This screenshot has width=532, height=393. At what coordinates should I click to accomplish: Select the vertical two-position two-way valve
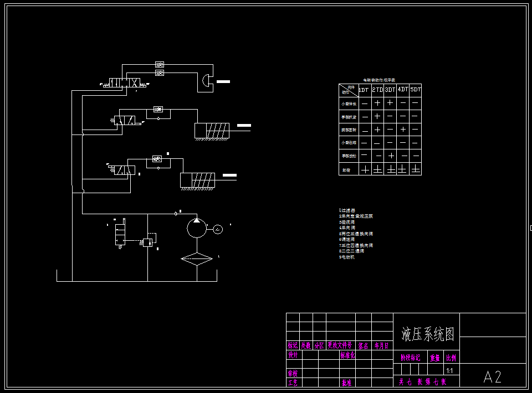click(x=120, y=234)
